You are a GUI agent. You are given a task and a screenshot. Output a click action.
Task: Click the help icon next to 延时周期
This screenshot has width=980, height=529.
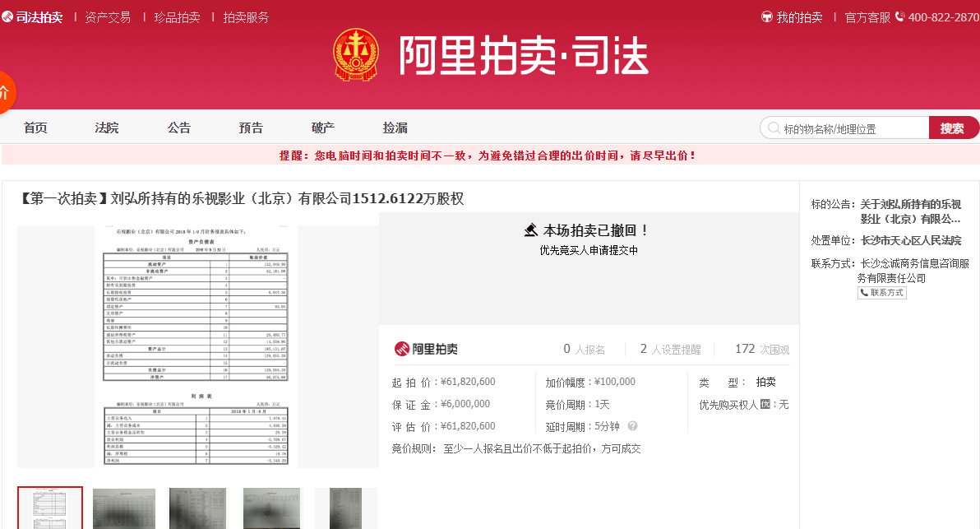coord(632,426)
